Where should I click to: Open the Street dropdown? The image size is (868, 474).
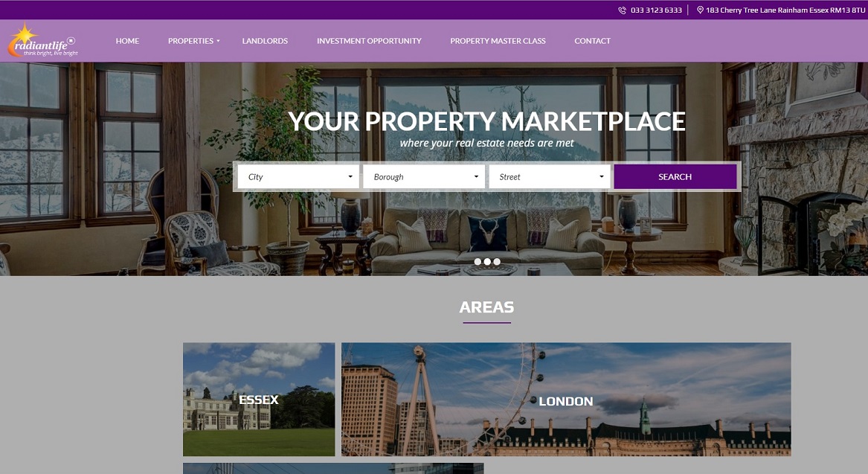coord(549,176)
